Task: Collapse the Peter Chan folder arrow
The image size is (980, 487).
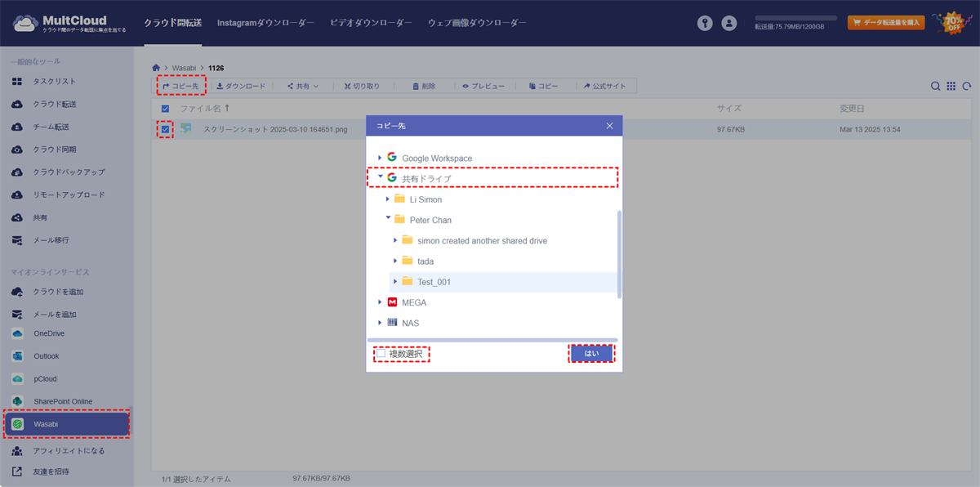Action: 388,219
